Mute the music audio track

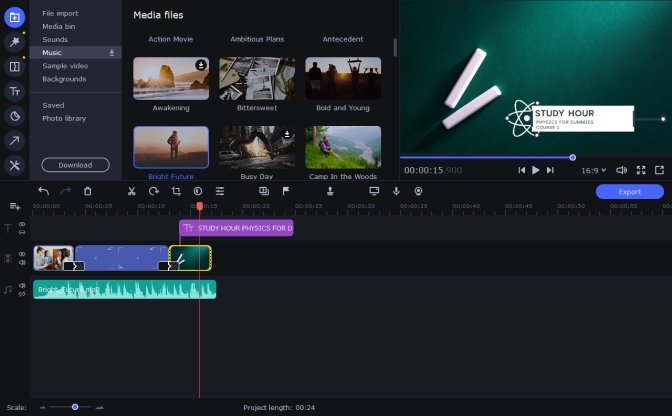(22, 285)
